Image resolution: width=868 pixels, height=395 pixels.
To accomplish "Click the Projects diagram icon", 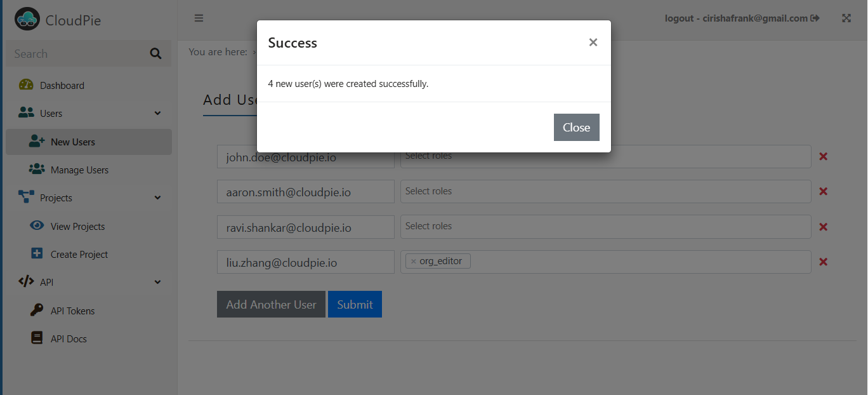I will click(x=26, y=197).
